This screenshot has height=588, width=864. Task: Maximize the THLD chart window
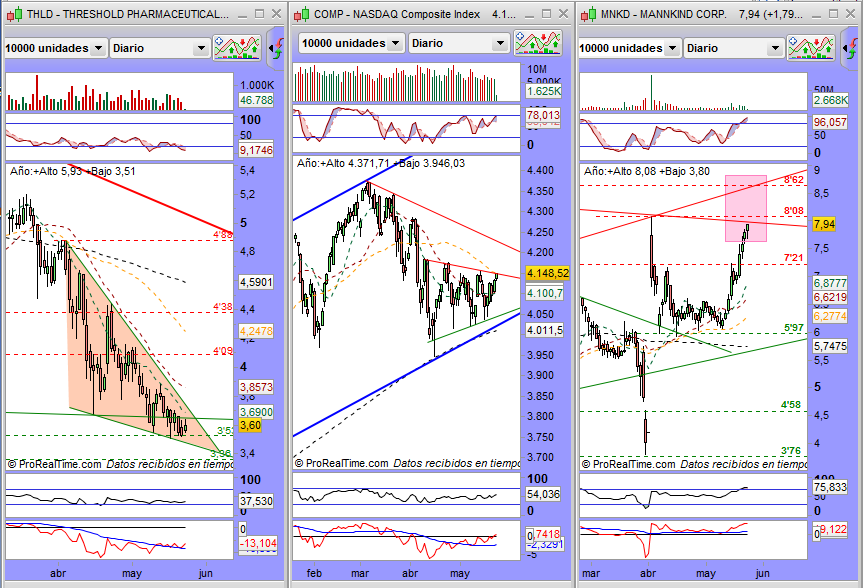pos(259,14)
